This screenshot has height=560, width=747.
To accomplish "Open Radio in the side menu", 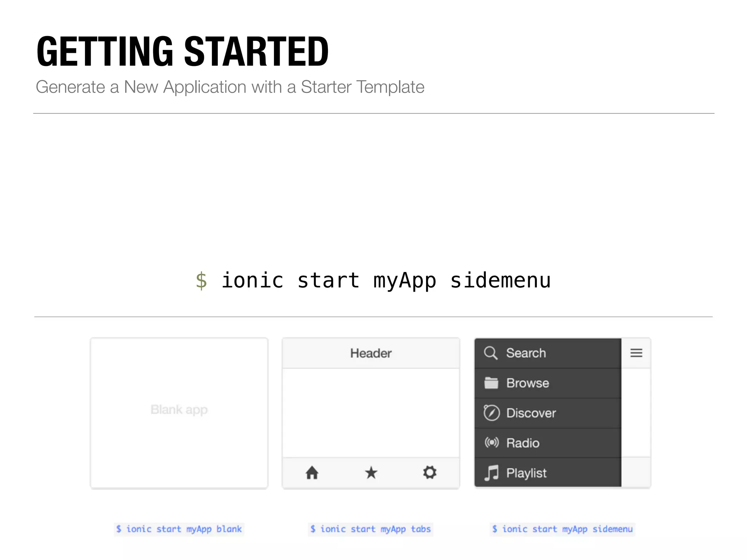I will tap(548, 443).
